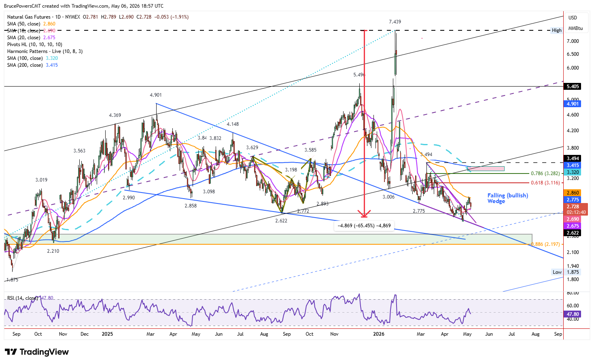Image resolution: width=594 pixels, height=364 pixels.
Task: Click the -4.869 (-65.45%) measurement label
Action: click(x=364, y=226)
